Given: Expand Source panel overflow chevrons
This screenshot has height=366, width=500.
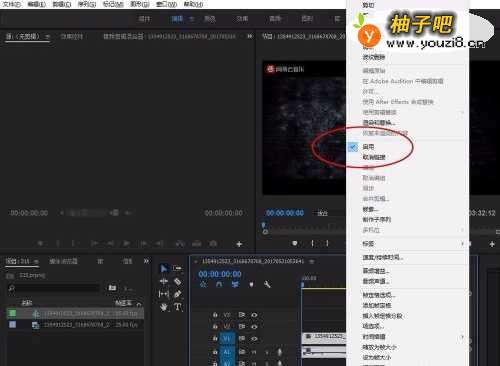Looking at the screenshot, I should pos(250,36).
